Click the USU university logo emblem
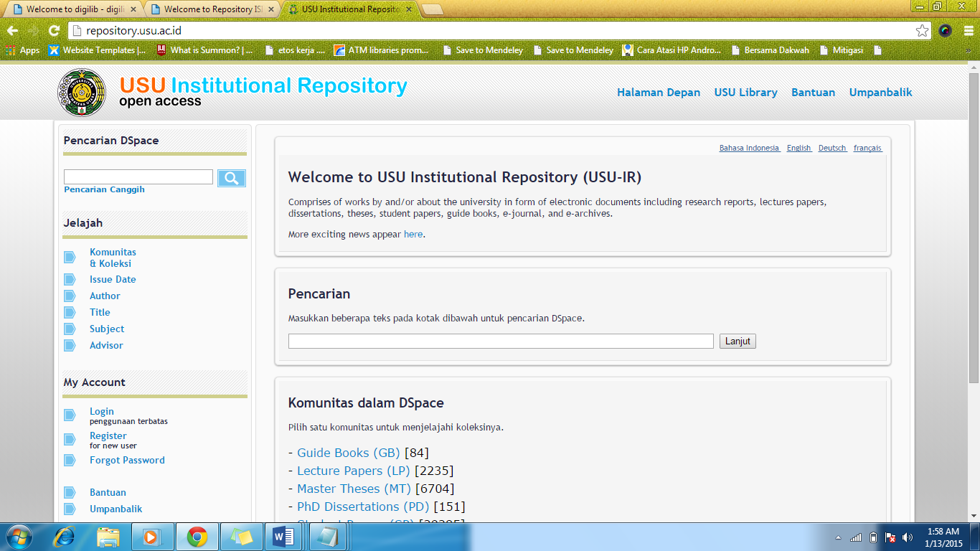Viewport: 980px width, 551px height. [82, 93]
